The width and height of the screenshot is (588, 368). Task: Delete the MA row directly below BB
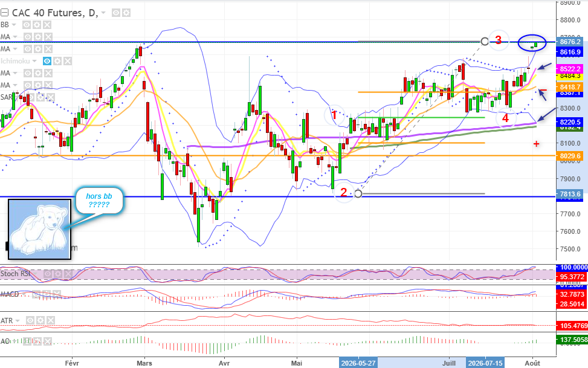[48, 37]
